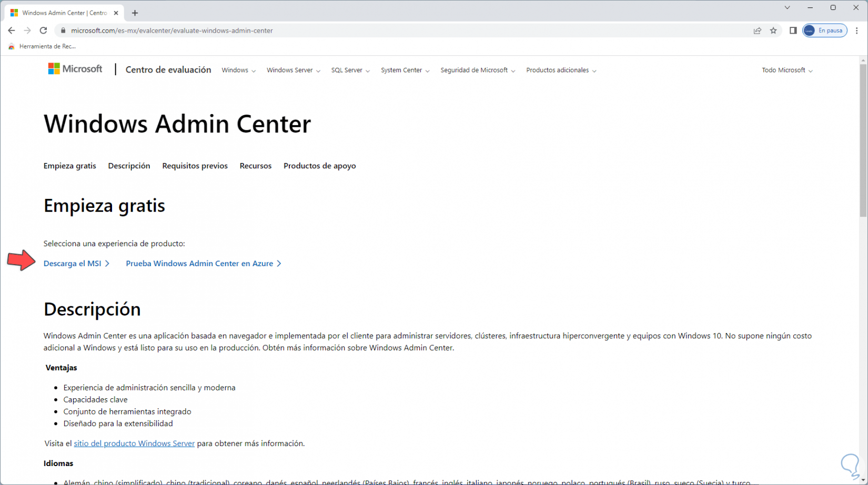
Task: Expand Seguridad de Microsoft menu
Action: [x=478, y=70]
